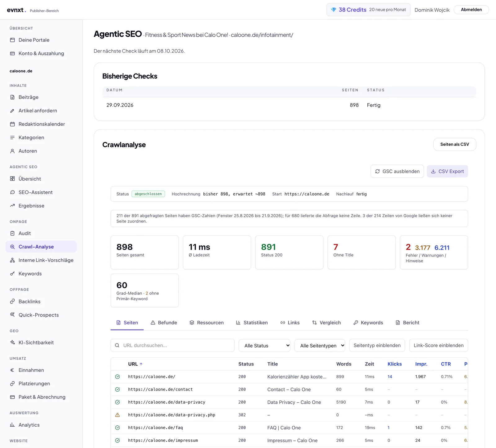Viewport: 496px width, 448px height.
Task: Switch to the Befunde tab
Action: (164, 323)
